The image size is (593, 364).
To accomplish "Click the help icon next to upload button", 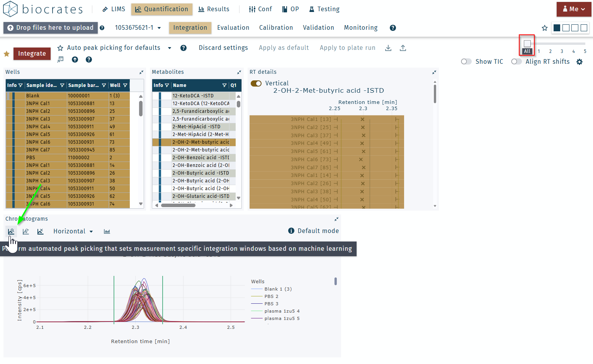I will (102, 28).
